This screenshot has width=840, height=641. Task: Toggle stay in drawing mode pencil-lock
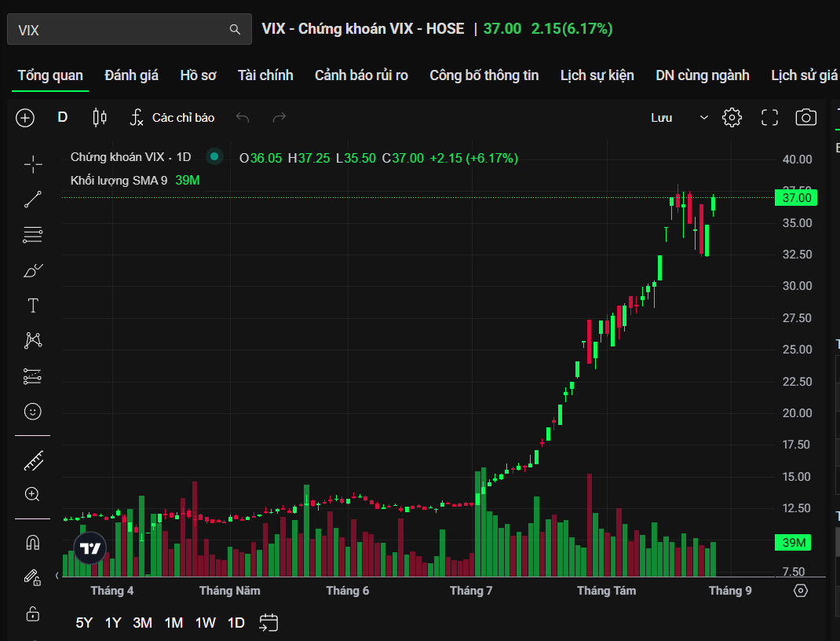[x=32, y=577]
